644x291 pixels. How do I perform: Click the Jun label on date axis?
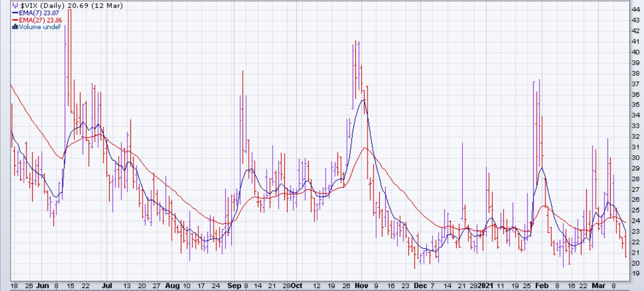(44, 286)
